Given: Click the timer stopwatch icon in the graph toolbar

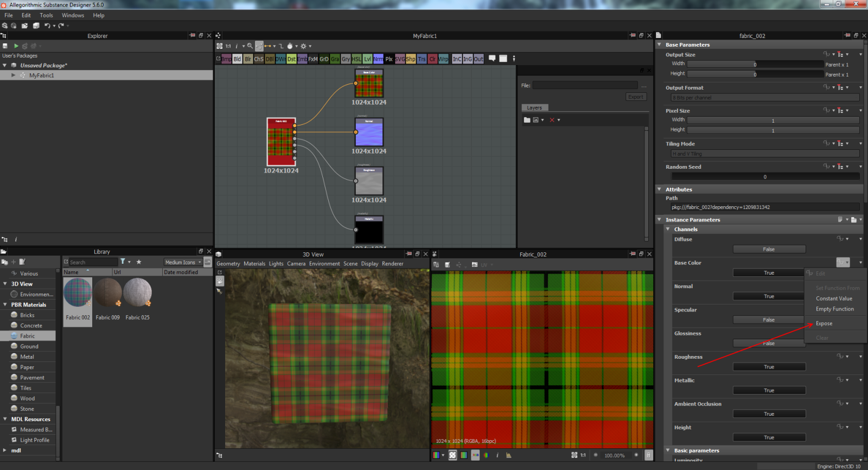Looking at the screenshot, I should (x=290, y=46).
